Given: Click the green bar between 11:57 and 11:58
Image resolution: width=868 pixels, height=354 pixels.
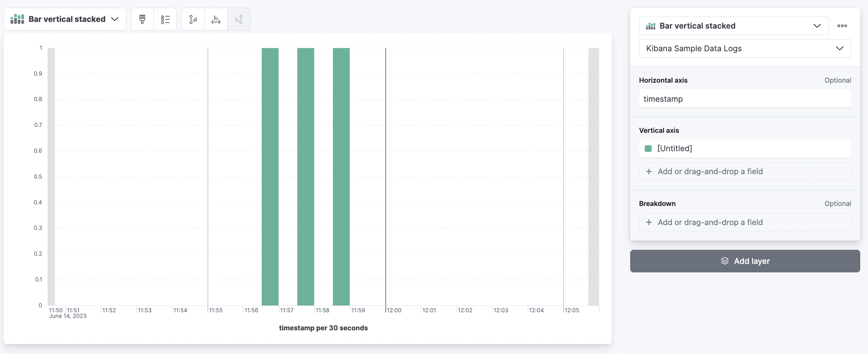Looking at the screenshot, I should (x=306, y=177).
